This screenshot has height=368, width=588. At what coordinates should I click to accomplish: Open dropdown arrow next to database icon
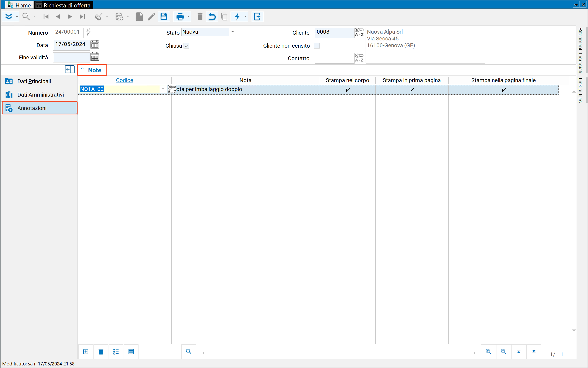click(128, 17)
